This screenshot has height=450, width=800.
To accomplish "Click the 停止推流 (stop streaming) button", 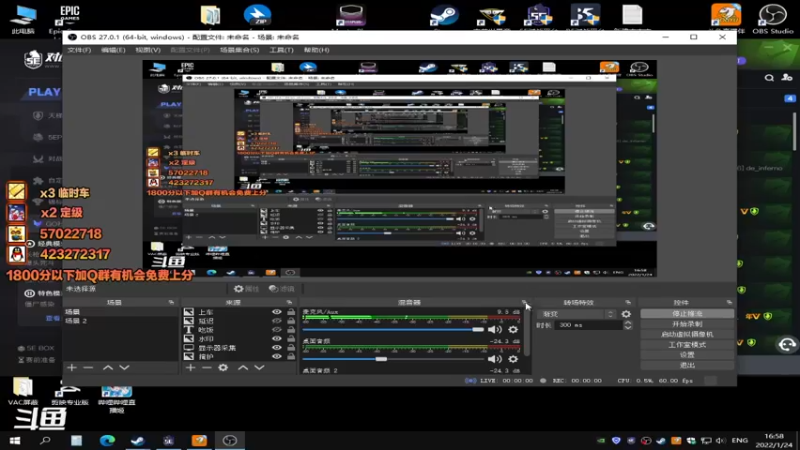I will point(687,314).
